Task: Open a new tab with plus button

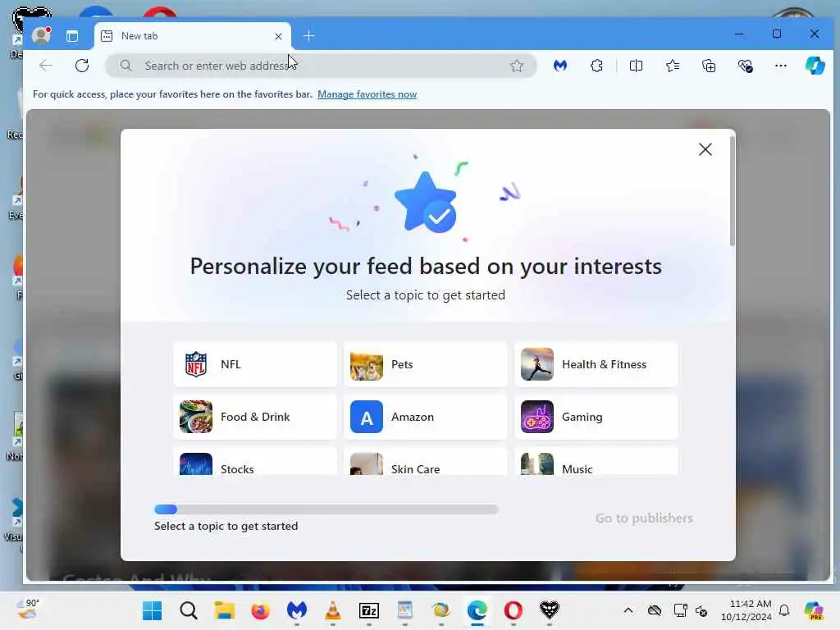Action: tap(308, 36)
